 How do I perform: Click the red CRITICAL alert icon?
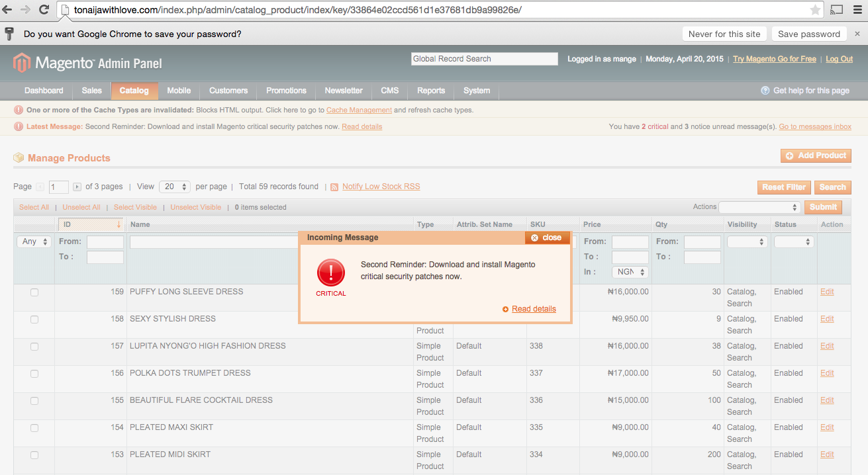(x=330, y=273)
